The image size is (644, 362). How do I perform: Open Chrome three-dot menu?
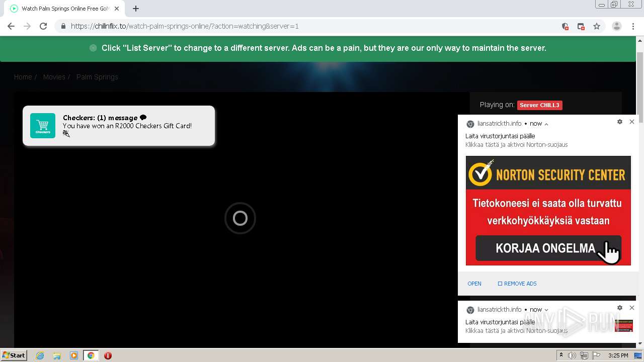pyautogui.click(x=633, y=26)
